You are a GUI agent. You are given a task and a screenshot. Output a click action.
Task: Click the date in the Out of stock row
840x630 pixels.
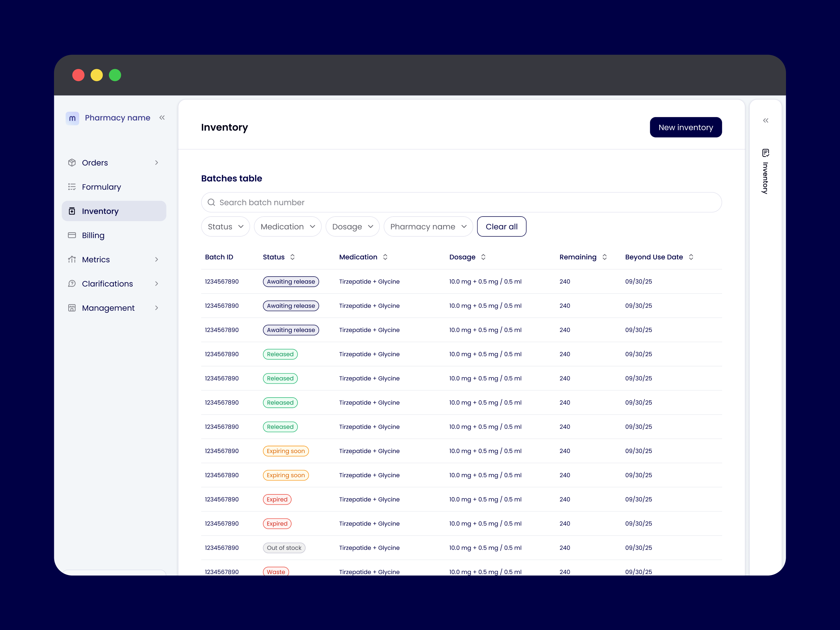click(x=639, y=548)
